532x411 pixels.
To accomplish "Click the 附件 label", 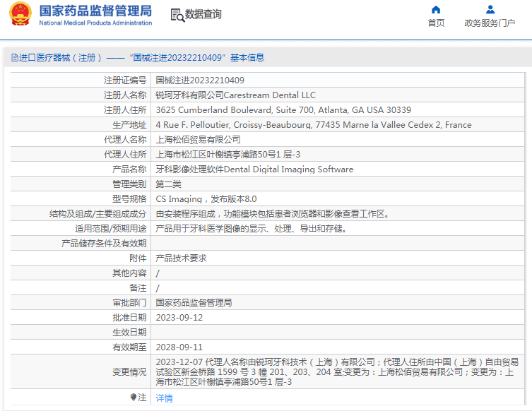I will click(138, 258).
